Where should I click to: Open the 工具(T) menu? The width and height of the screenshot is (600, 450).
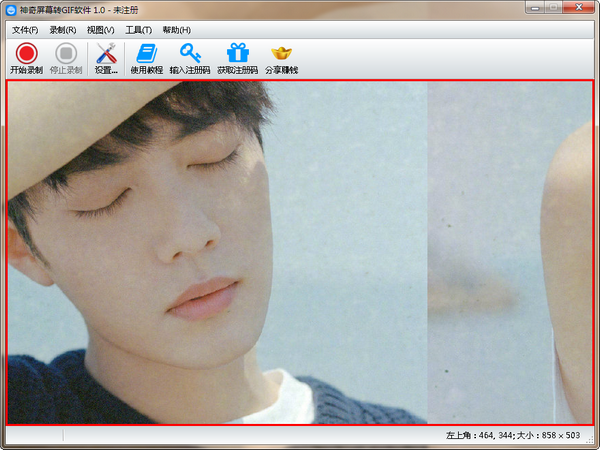pos(139,30)
